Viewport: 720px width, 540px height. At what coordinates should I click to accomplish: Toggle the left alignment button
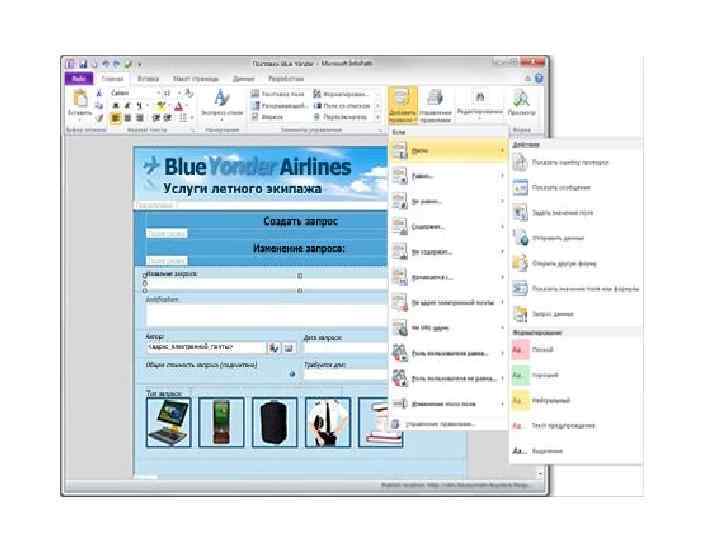(116, 118)
